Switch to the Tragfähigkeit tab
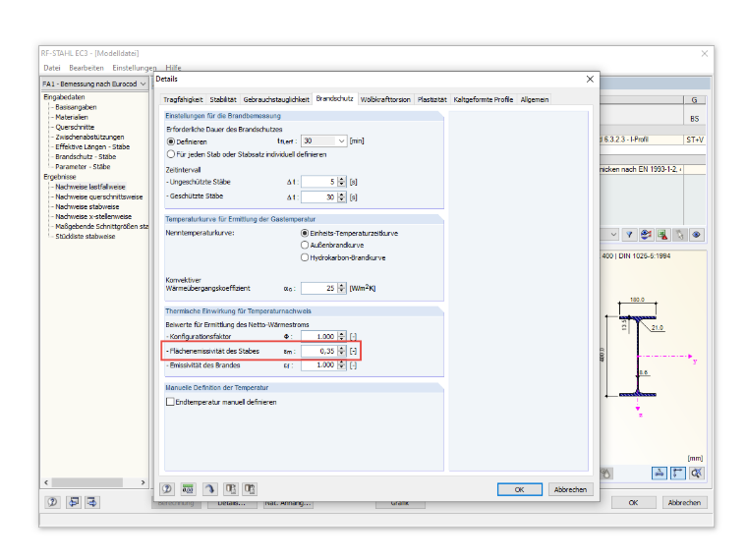The width and height of the screenshot is (747, 560). (183, 99)
